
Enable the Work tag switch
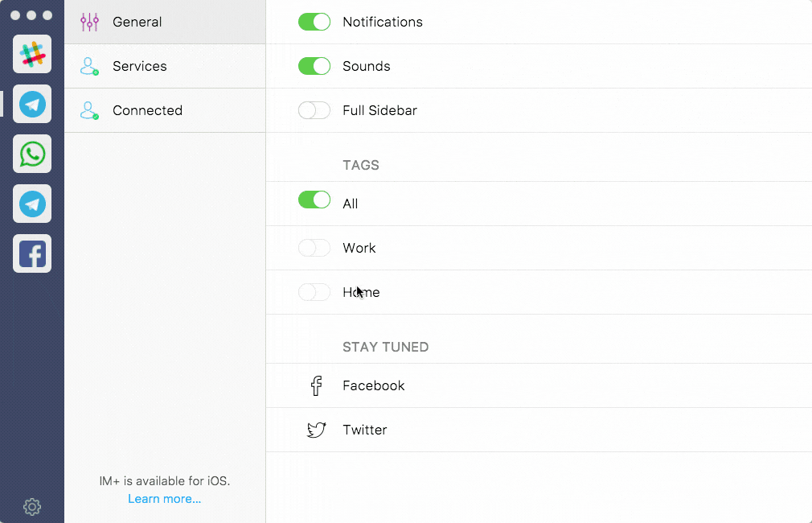point(314,248)
